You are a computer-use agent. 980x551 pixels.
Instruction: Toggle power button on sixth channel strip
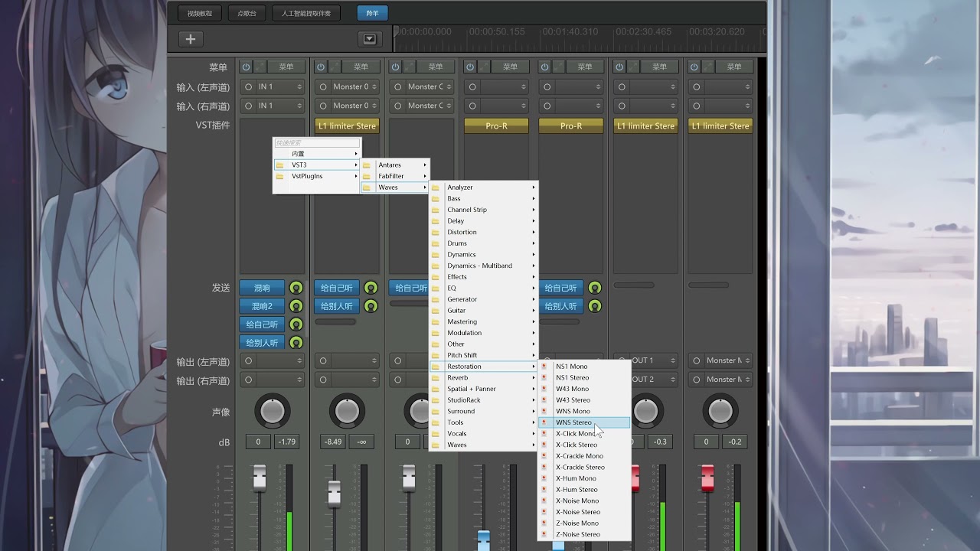tap(619, 67)
